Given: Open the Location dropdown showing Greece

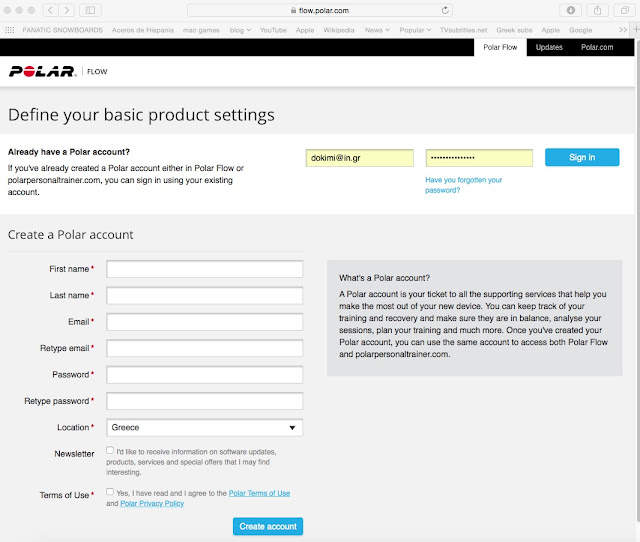Looking at the screenshot, I should [204, 428].
